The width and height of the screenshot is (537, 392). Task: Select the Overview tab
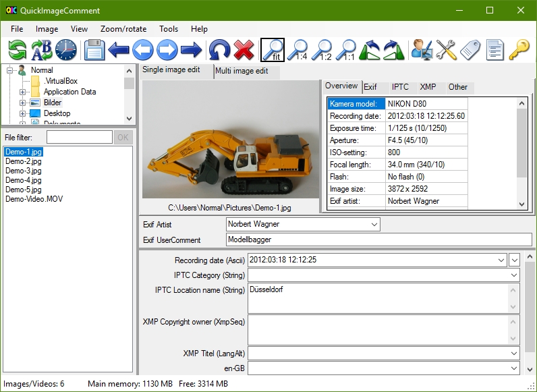click(x=341, y=86)
